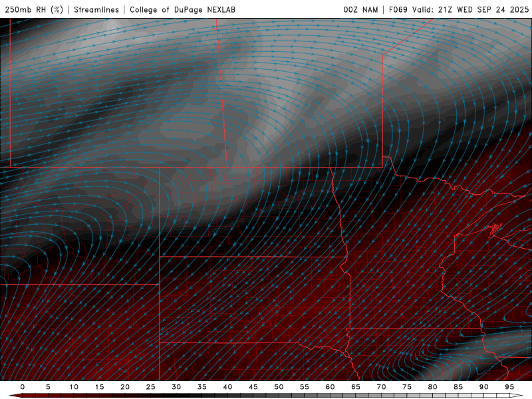Select the 60 label on color scale
The image size is (532, 399).
pyautogui.click(x=330, y=387)
